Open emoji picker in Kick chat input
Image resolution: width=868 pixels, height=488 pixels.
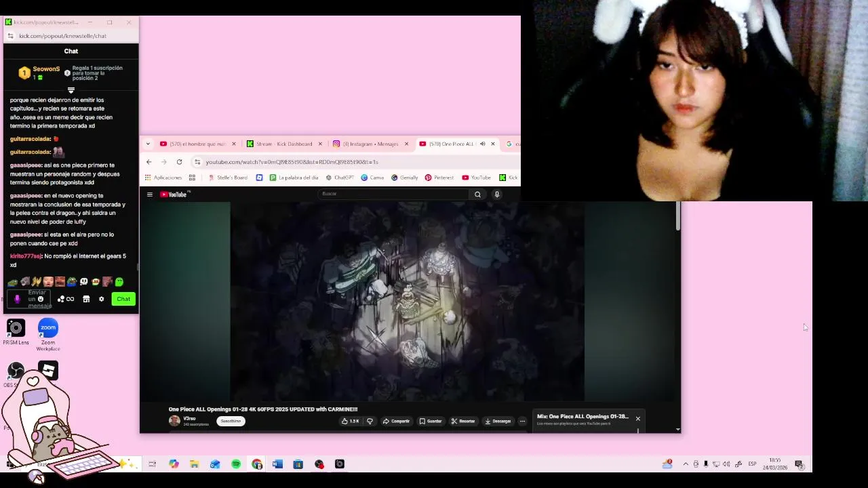[41, 299]
